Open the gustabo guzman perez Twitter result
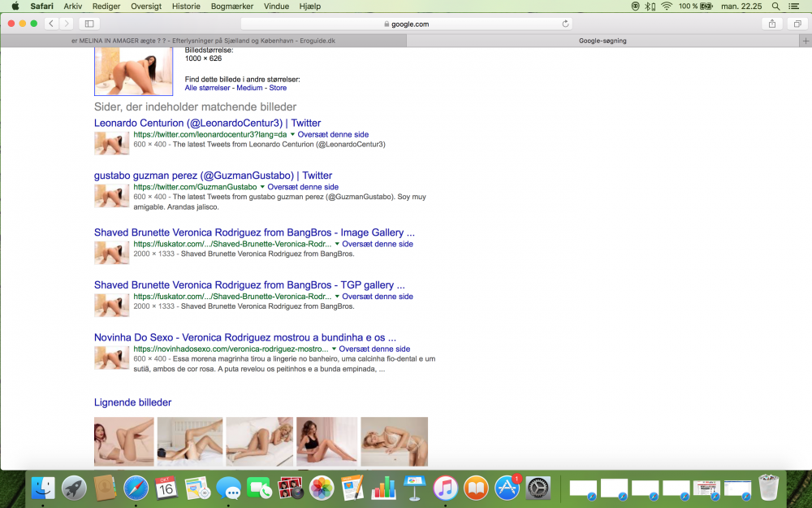 pyautogui.click(x=213, y=176)
